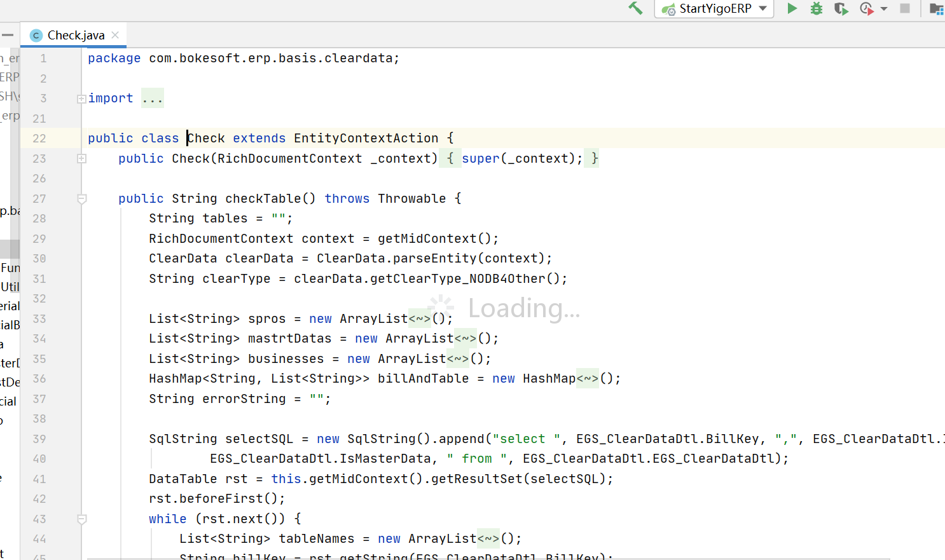Screen dimensions: 945x560
Task: Click the throws keyword on line 27
Action: (x=347, y=198)
